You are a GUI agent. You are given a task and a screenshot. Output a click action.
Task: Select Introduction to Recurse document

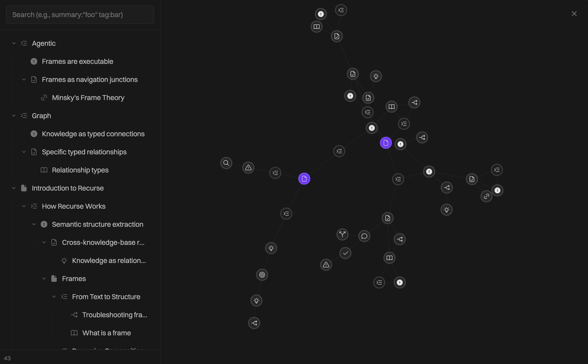pyautogui.click(x=68, y=188)
